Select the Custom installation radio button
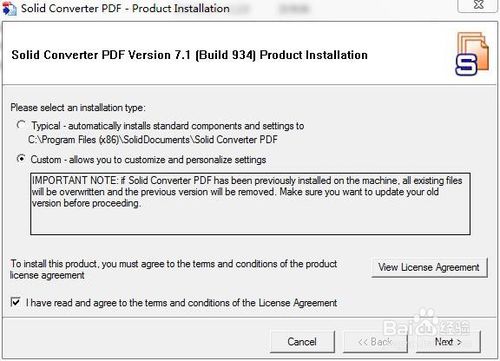This screenshot has height=361, width=500. coord(21,159)
